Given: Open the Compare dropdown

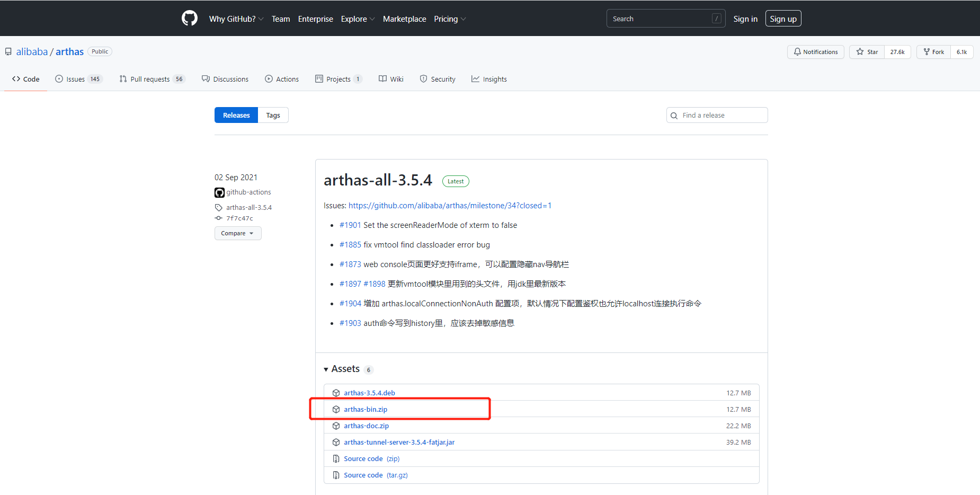Looking at the screenshot, I should point(238,233).
